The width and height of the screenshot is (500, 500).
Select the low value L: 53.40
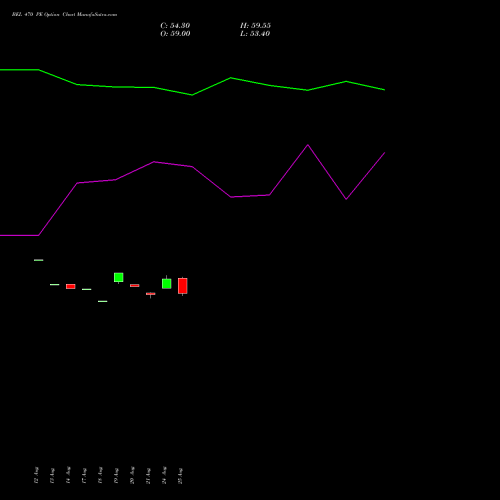(255, 34)
